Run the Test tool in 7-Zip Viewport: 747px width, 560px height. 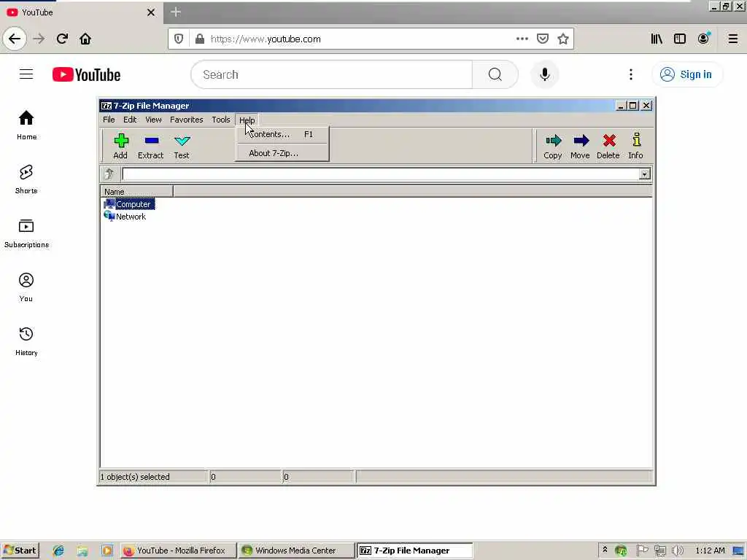pyautogui.click(x=182, y=146)
